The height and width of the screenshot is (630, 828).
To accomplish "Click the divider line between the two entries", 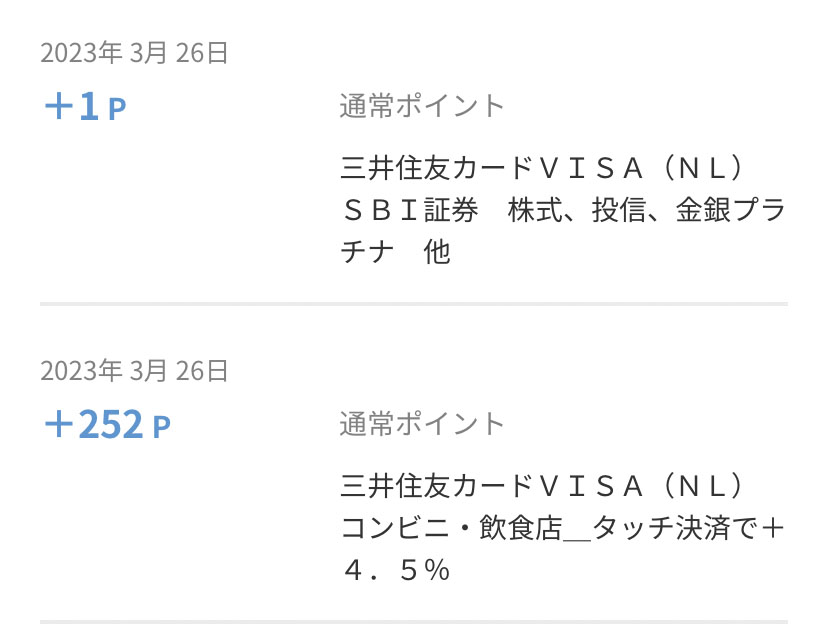I will (414, 303).
